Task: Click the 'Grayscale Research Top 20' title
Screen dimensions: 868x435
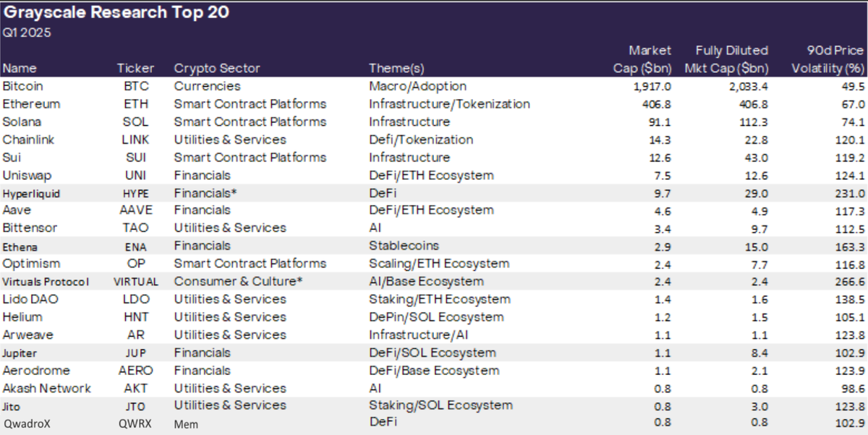Action: 117,12
